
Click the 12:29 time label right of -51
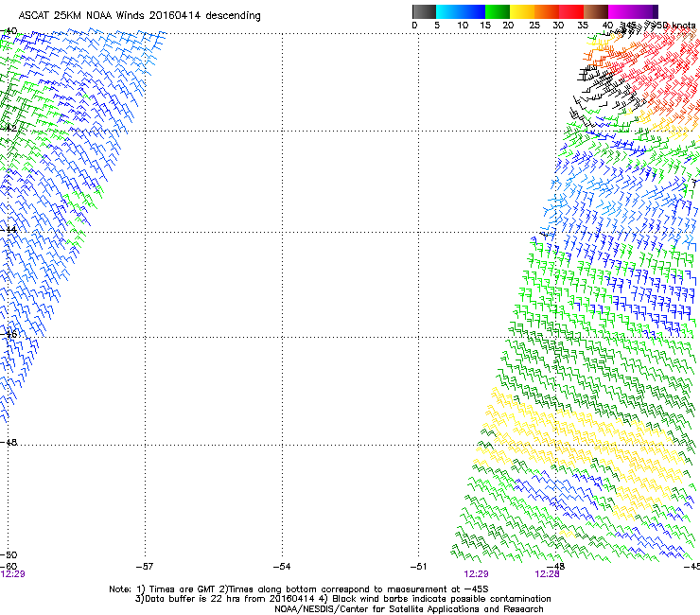[476, 574]
